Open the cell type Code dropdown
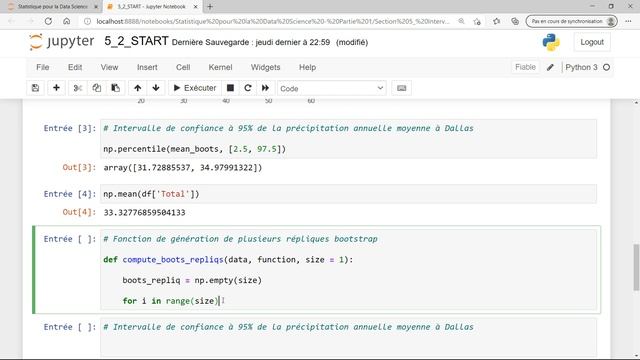The width and height of the screenshot is (640, 360). point(331,89)
